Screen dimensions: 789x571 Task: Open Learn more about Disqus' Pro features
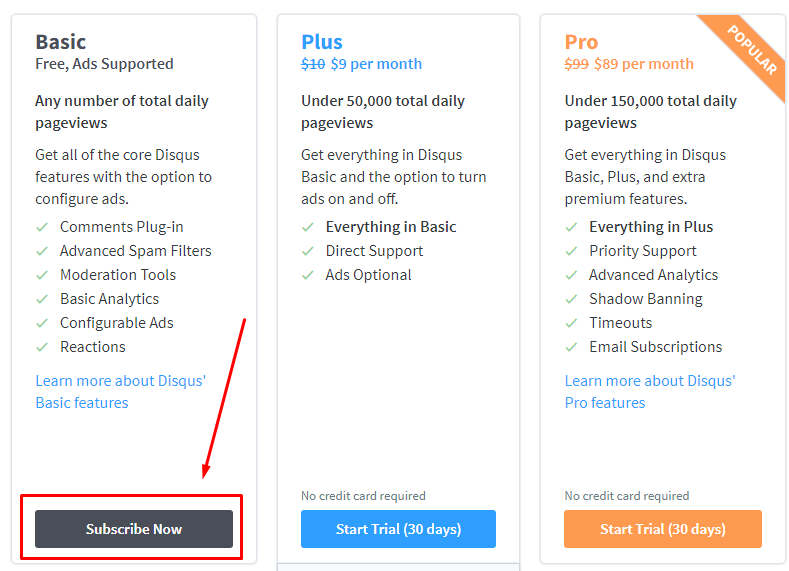(649, 391)
